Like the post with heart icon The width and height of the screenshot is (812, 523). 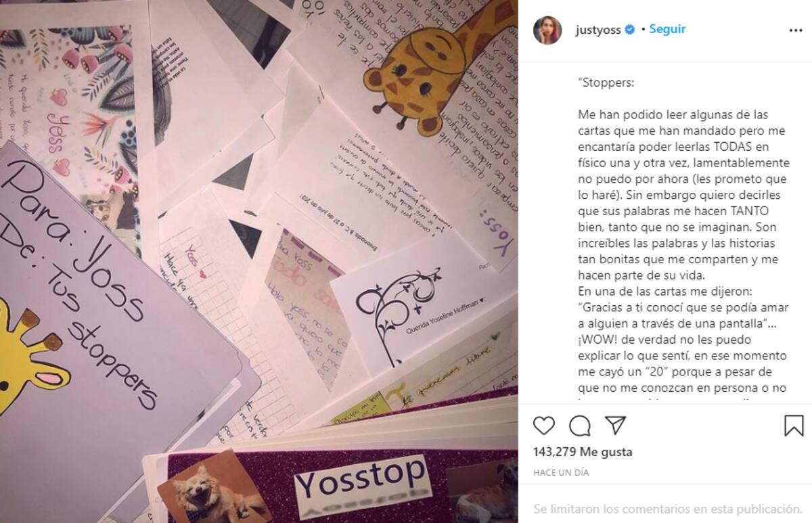point(544,426)
